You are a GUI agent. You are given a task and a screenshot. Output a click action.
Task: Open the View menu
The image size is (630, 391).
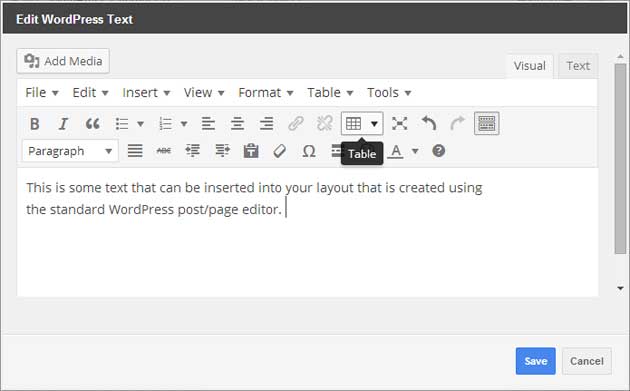204,93
